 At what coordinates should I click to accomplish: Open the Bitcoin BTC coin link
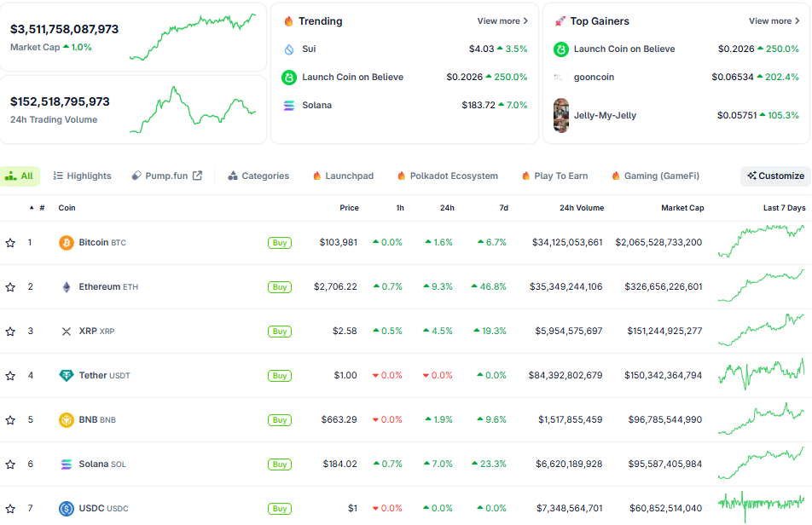102,243
